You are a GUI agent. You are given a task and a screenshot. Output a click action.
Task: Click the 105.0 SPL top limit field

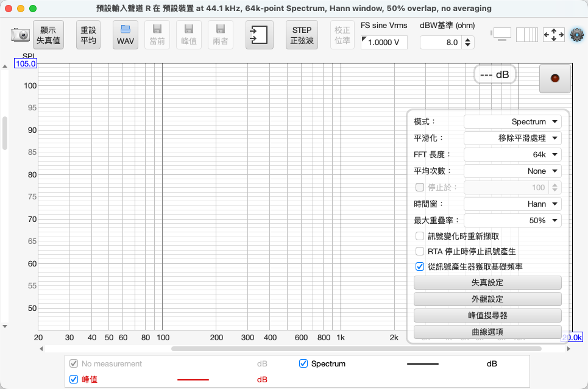[26, 63]
